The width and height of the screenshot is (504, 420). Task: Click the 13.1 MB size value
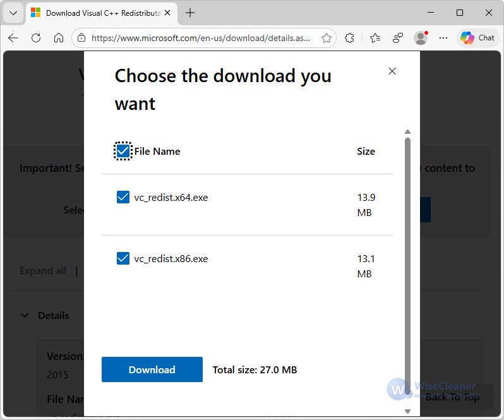(366, 266)
